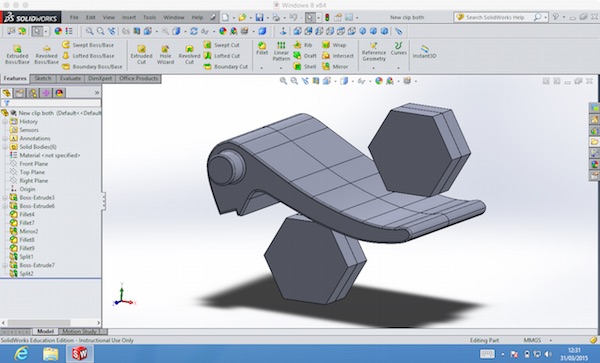600x363 pixels.
Task: Open the DisplayManager tab icon
Action: coord(59,93)
